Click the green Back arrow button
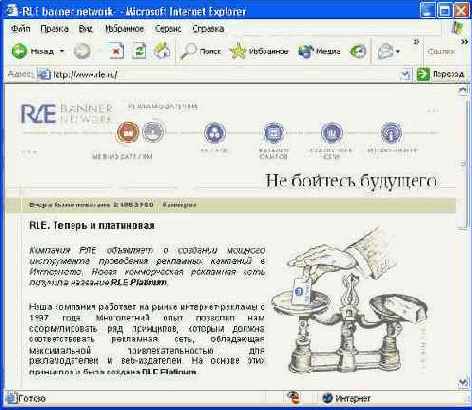Screen dimensions: 472x410 (19, 51)
